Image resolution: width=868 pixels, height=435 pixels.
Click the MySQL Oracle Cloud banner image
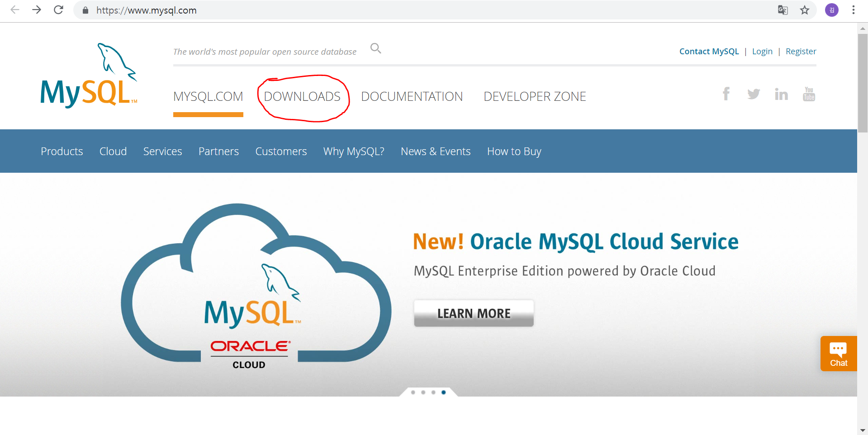pyautogui.click(x=256, y=286)
